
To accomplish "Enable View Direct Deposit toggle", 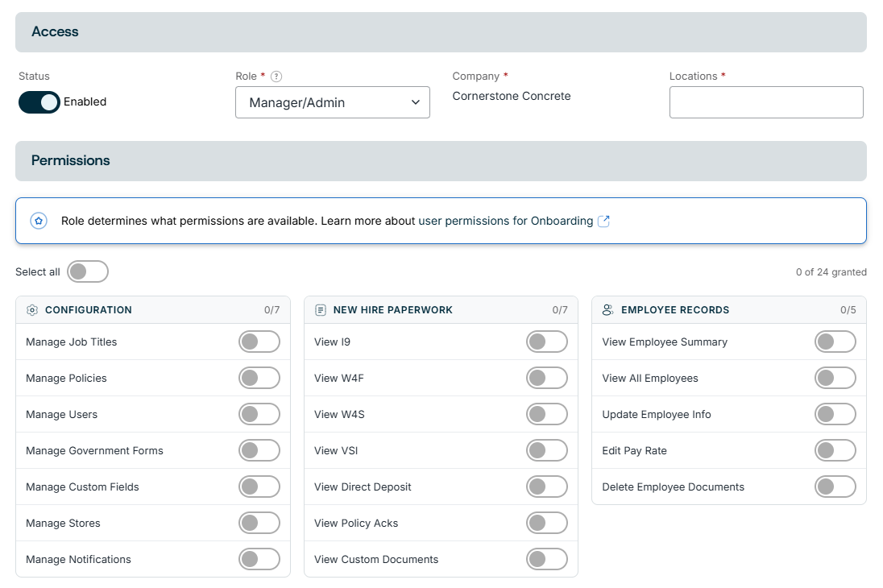I will 547,487.
